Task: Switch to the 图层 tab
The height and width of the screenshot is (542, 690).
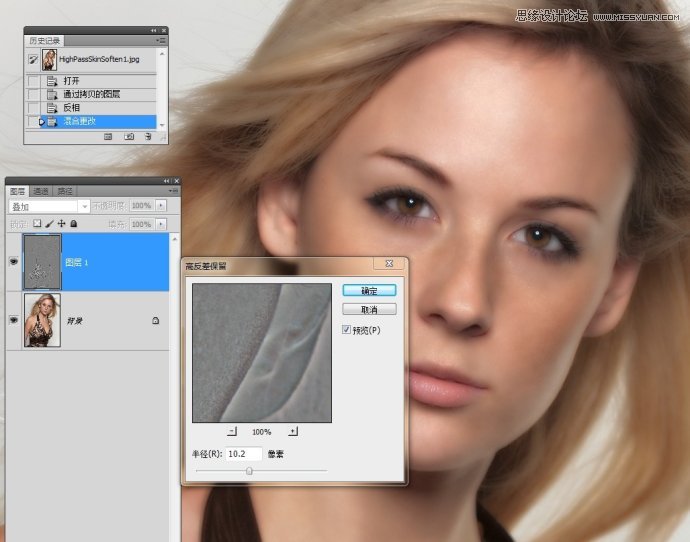Action: [17, 191]
